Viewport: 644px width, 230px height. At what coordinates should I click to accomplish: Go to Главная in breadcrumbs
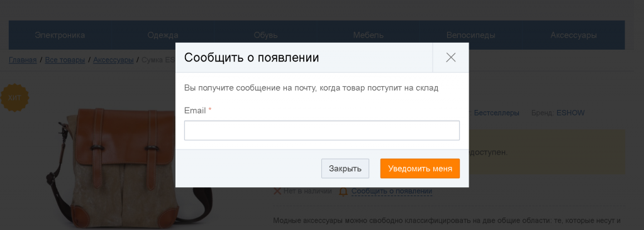tap(23, 60)
